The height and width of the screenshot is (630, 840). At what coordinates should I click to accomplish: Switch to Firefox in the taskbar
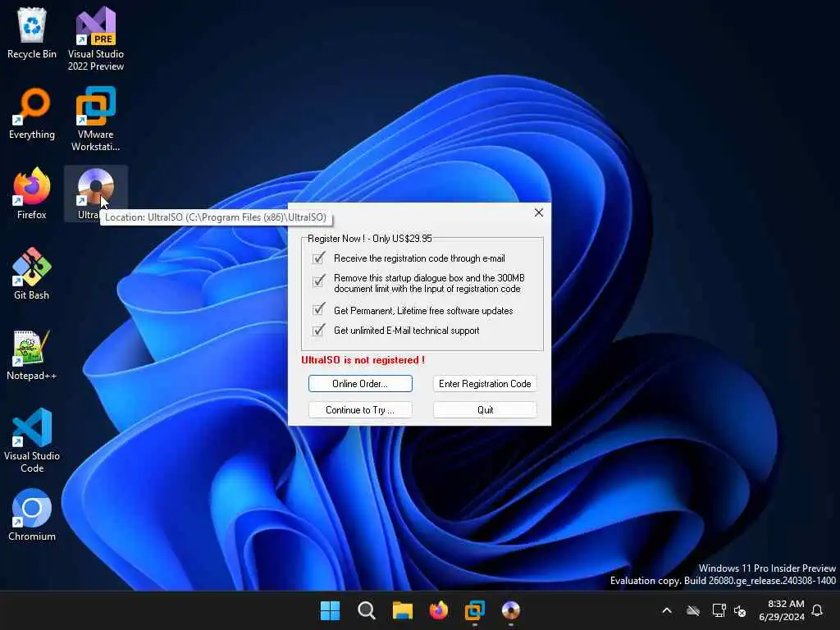(439, 610)
